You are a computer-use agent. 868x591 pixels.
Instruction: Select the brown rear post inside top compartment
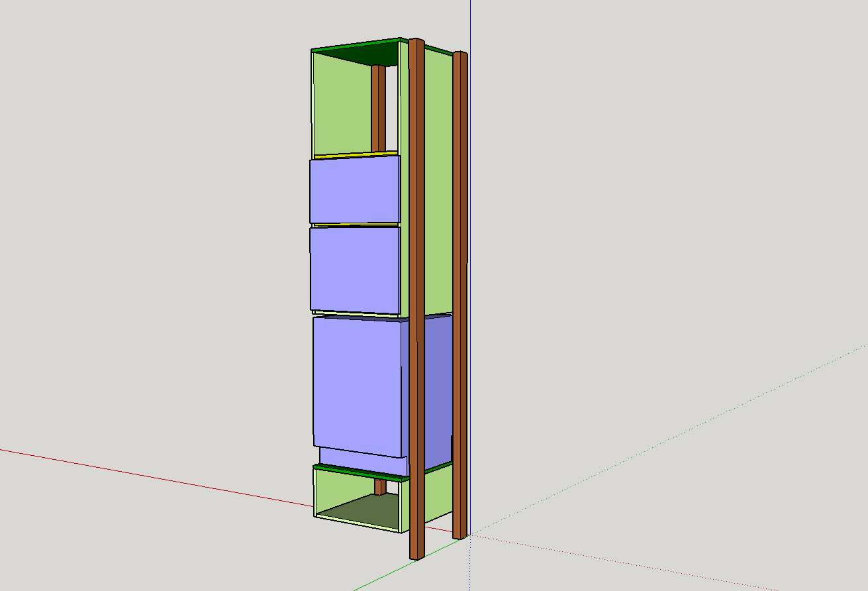[378, 109]
